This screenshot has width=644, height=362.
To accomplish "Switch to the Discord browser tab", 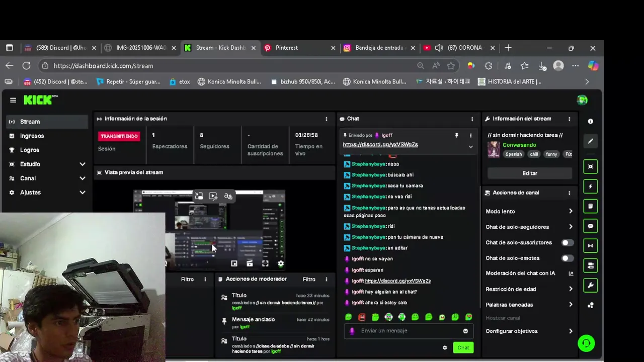I will tap(60, 48).
